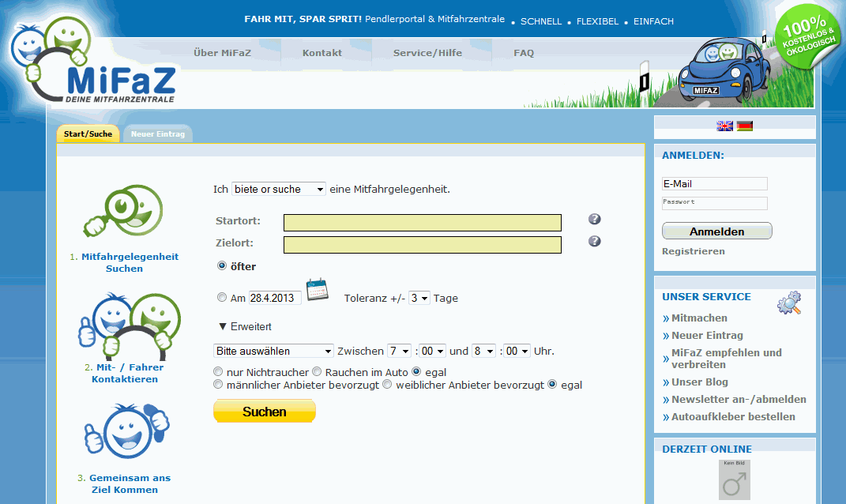The height and width of the screenshot is (504, 846).
Task: Click the help icon beside Zielort
Action: (595, 242)
